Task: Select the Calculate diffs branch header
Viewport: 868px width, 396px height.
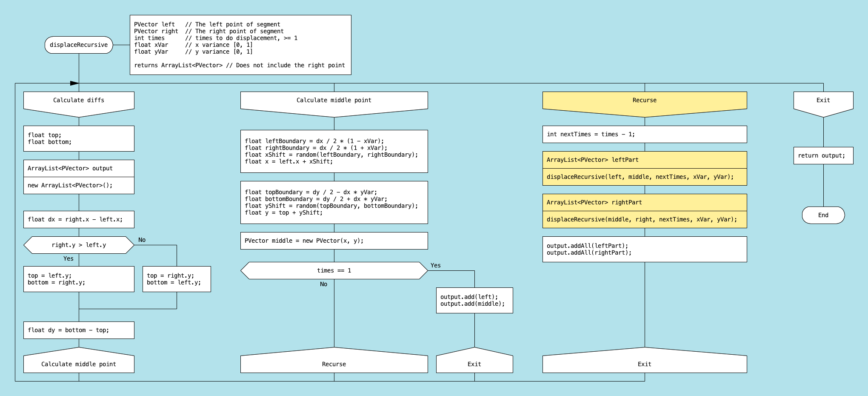Action: point(79,102)
